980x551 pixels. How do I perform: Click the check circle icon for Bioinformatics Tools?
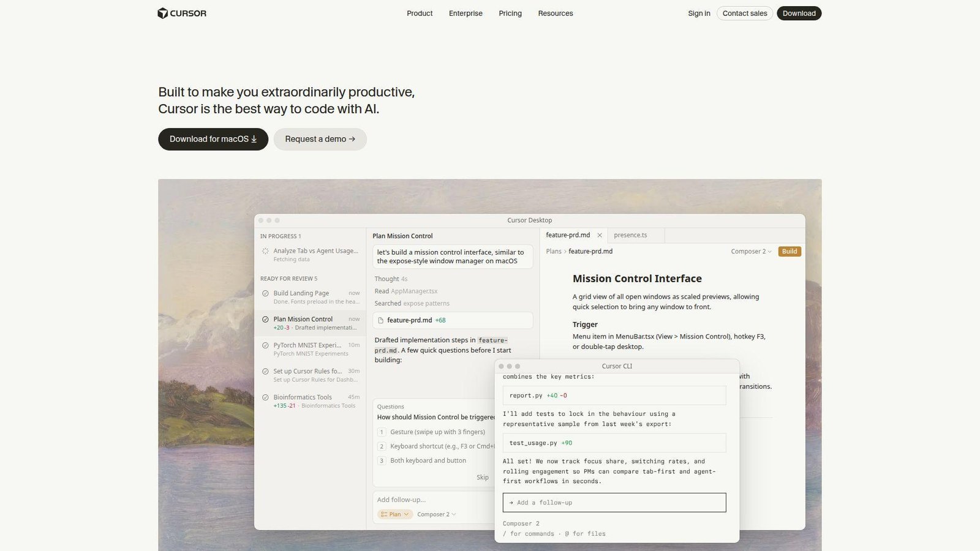[265, 397]
